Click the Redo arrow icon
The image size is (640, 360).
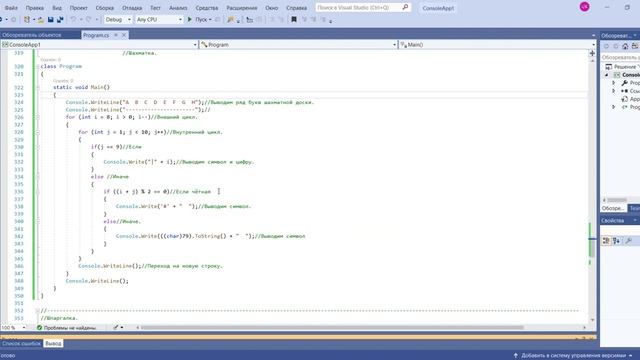pyautogui.click(x=89, y=20)
